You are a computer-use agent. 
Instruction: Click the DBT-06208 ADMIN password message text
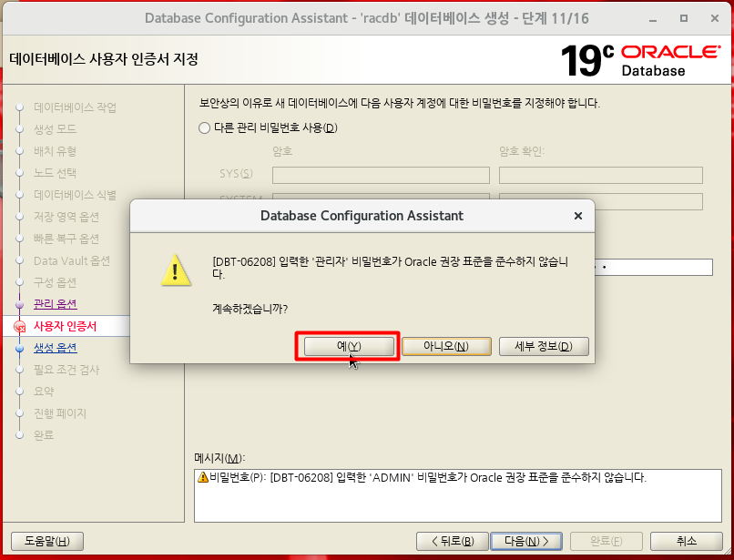click(x=428, y=477)
